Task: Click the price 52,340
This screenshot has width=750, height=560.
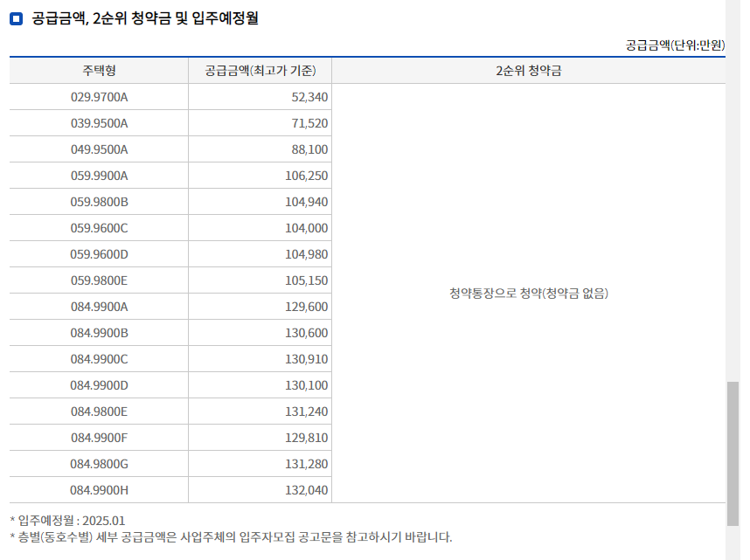Action: click(309, 97)
